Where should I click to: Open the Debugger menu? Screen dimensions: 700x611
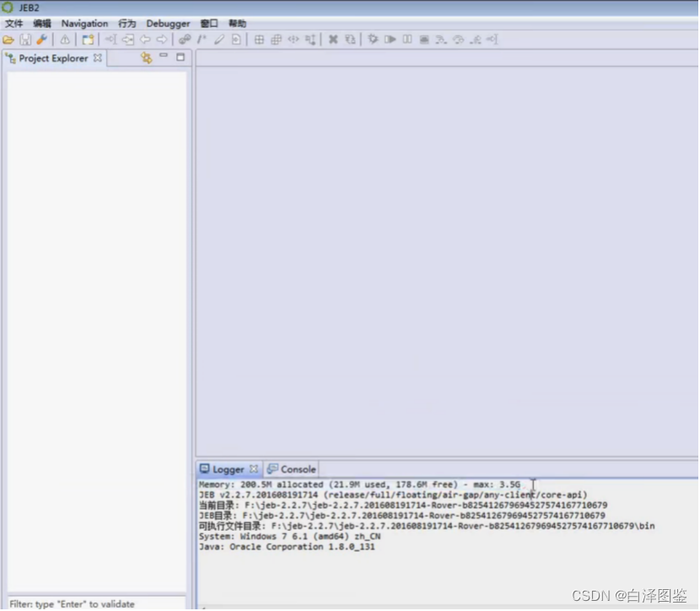pos(168,24)
